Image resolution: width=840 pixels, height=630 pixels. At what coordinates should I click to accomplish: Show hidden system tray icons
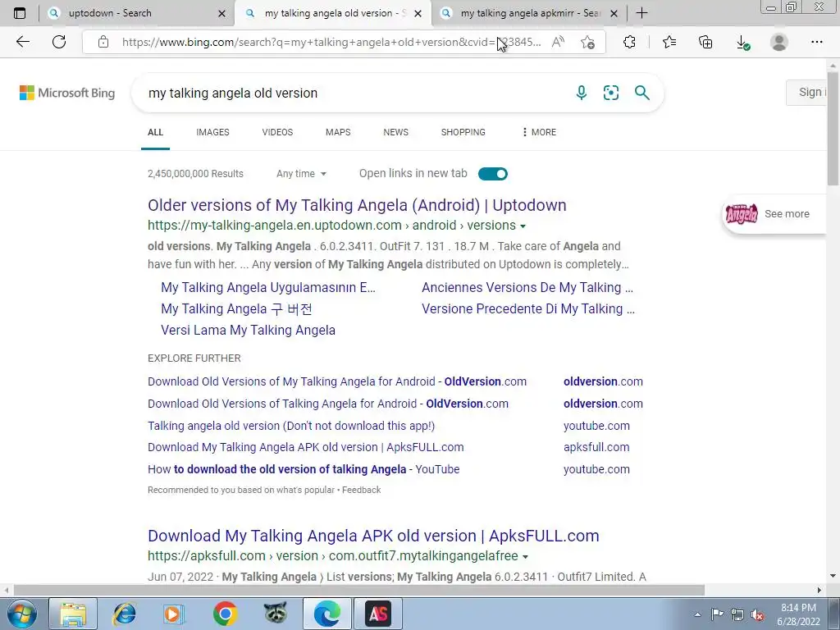(697, 614)
